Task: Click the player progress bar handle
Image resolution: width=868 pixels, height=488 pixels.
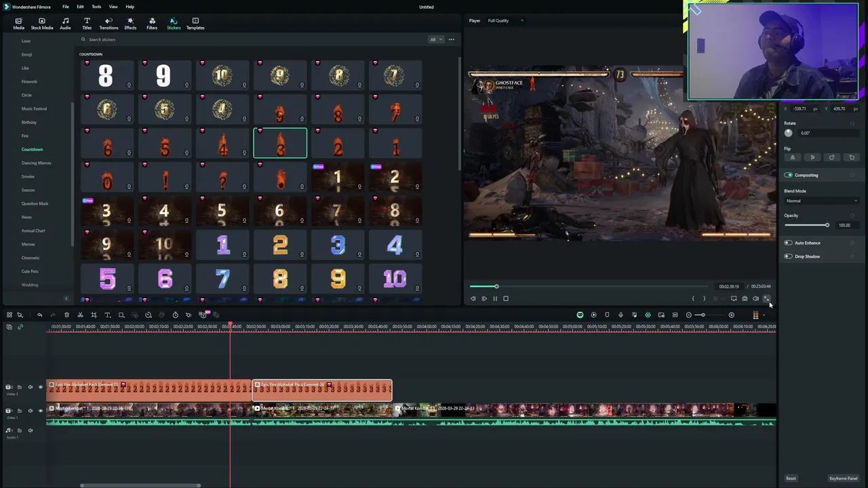Action: [x=496, y=287]
